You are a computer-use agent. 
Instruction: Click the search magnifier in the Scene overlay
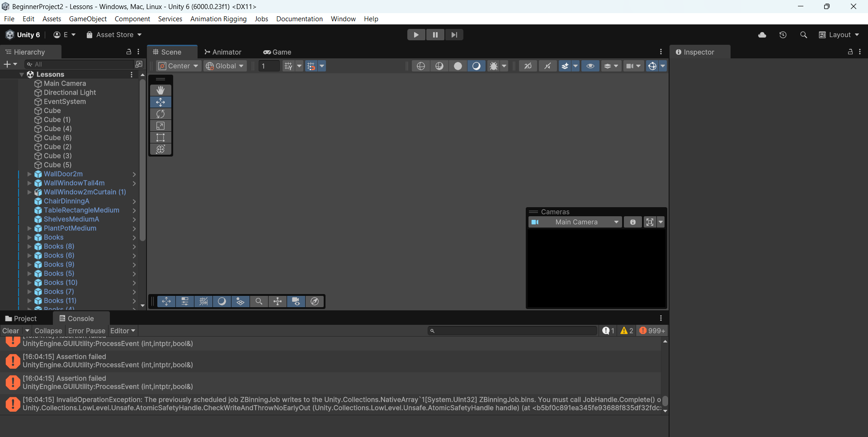click(259, 301)
